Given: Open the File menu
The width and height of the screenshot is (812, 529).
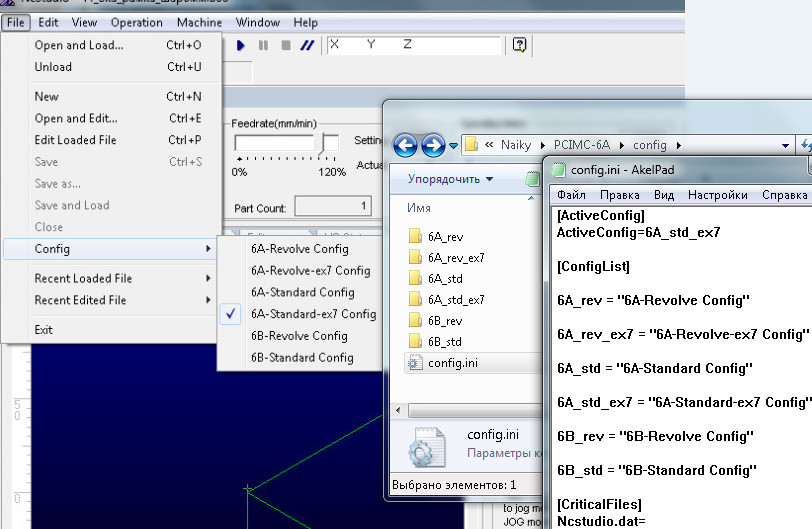Looking at the screenshot, I should pos(16,23).
